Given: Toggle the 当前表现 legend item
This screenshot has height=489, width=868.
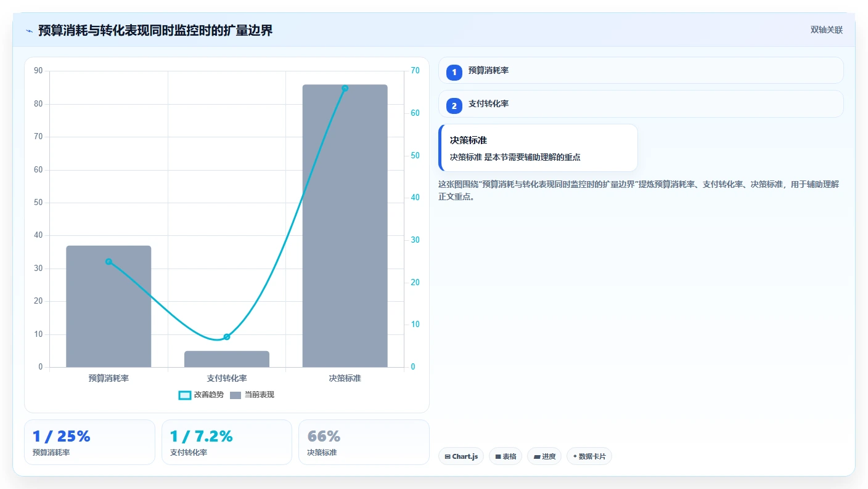Looking at the screenshot, I should coord(252,395).
